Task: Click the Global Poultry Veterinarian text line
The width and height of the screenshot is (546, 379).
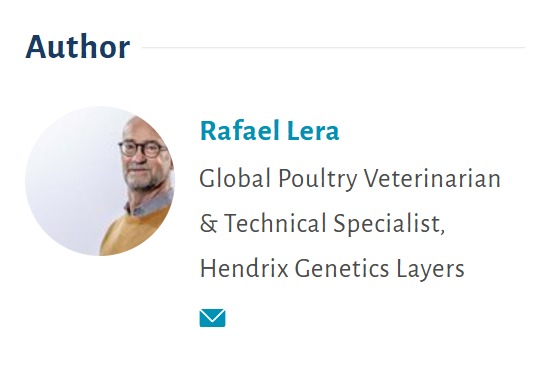Action: click(350, 178)
